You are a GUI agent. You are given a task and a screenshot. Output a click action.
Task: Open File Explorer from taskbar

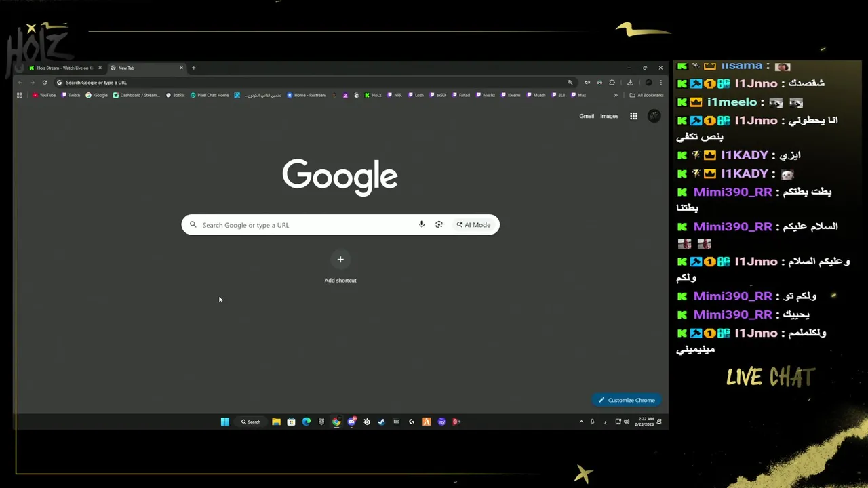point(276,422)
